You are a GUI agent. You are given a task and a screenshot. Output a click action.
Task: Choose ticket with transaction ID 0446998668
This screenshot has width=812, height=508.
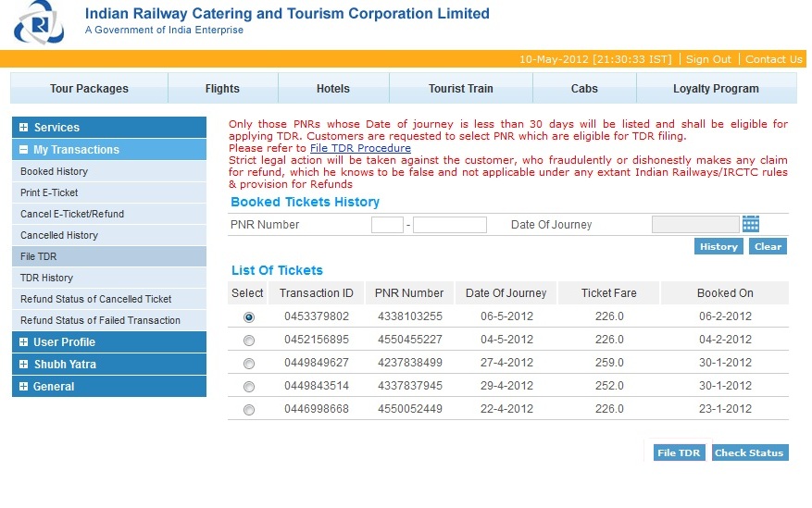248,410
